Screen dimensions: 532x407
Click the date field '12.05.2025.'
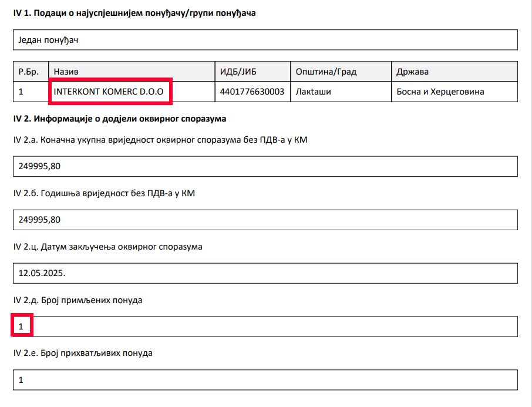point(265,273)
